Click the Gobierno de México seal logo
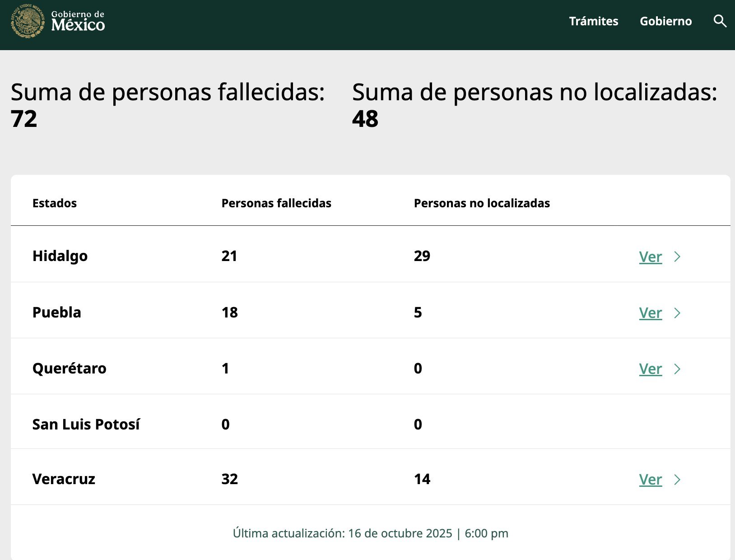Screen dimensions: 735x560 [28, 21]
